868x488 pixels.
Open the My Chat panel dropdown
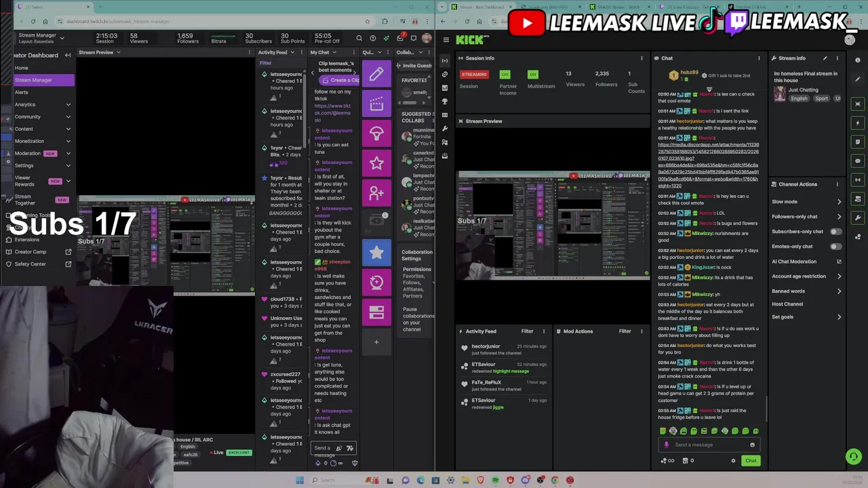pos(334,52)
